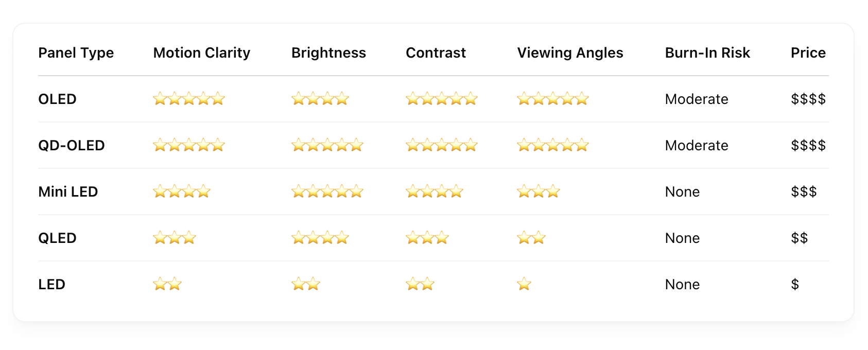Click the Burn-In Risk column header
868x350 pixels.
(707, 53)
